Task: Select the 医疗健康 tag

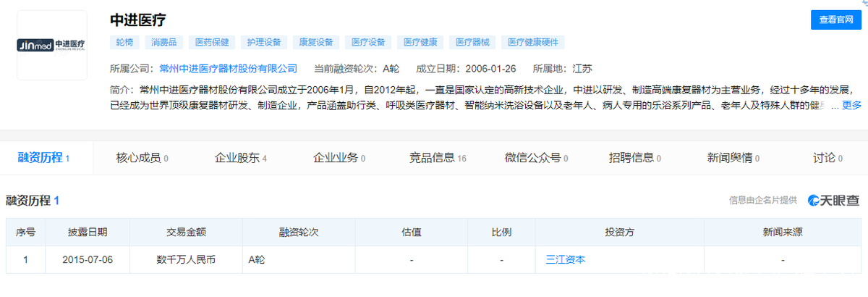Action: point(420,43)
